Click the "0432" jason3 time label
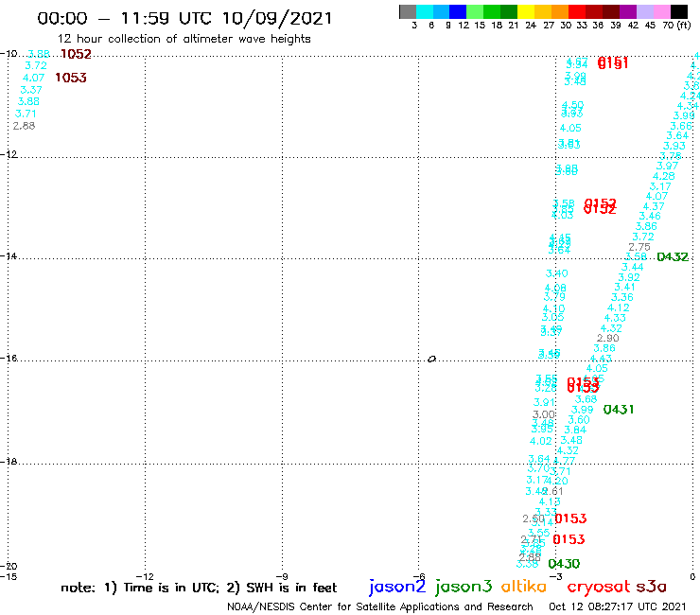 673,256
